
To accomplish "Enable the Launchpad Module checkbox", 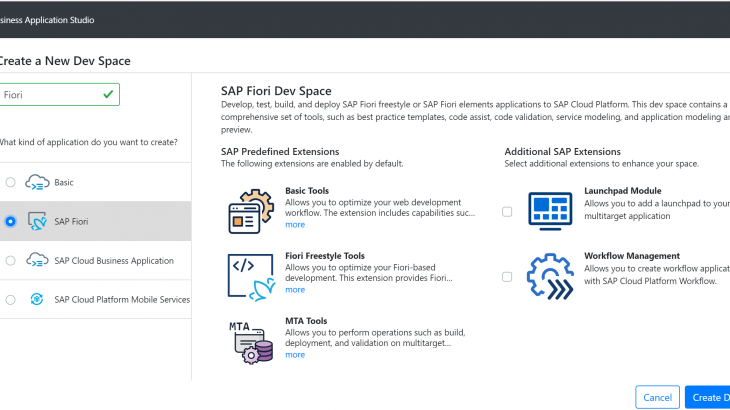I will (507, 212).
